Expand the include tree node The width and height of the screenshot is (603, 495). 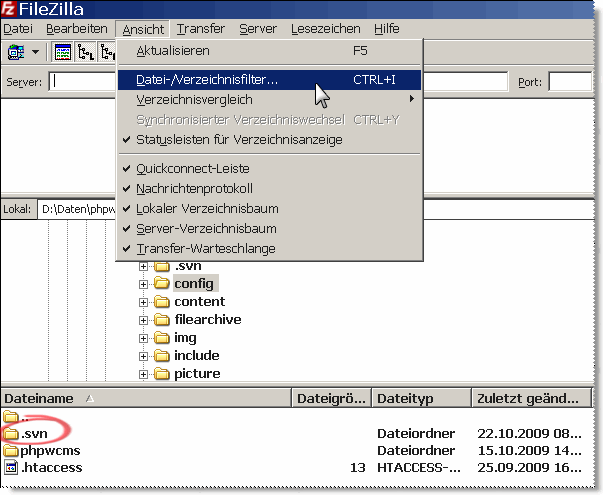(143, 356)
